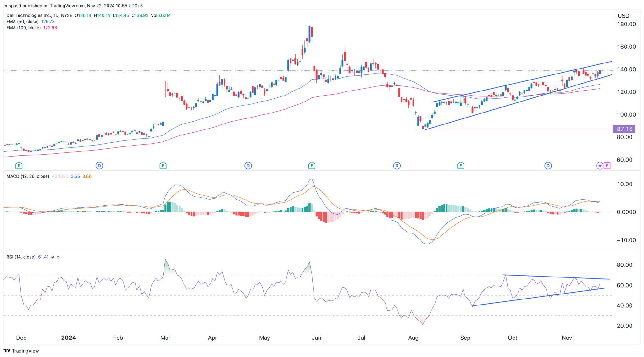Click the high price H140.14 in header

pos(102,15)
